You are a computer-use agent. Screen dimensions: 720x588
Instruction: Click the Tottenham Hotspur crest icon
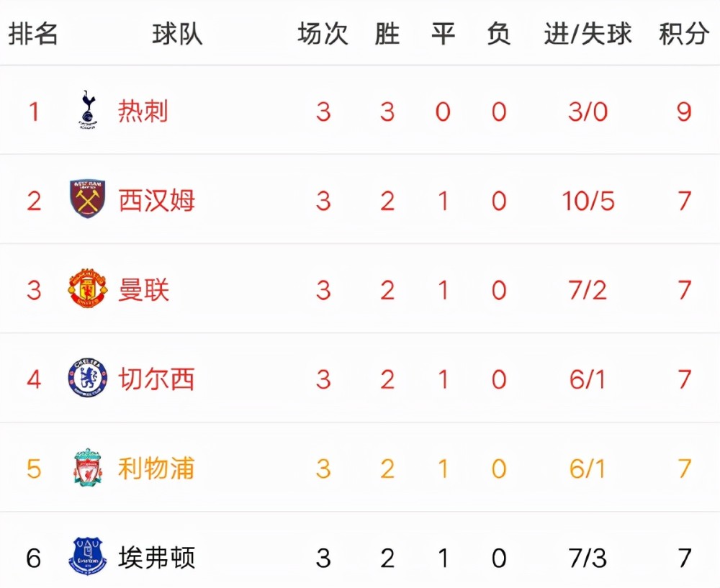(88, 110)
